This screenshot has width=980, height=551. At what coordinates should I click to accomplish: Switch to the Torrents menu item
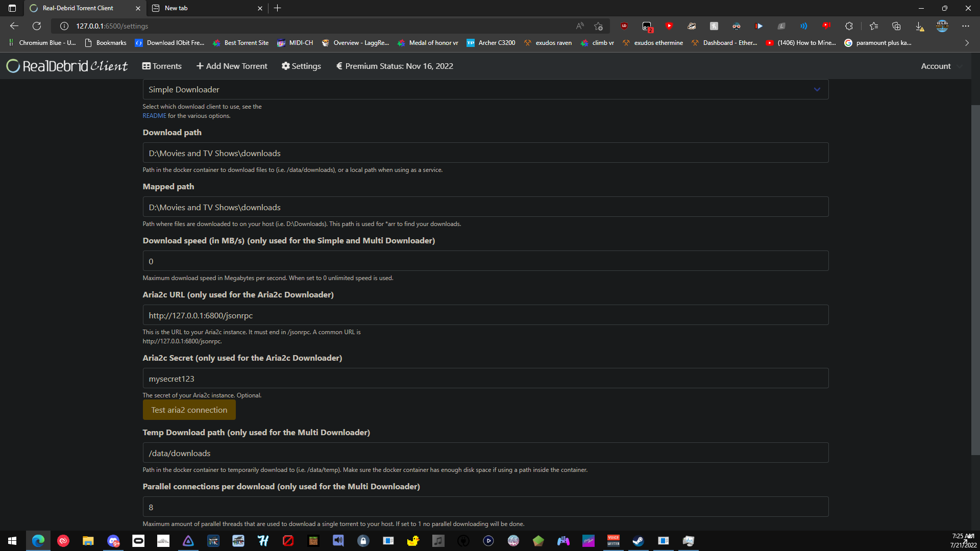coord(162,66)
